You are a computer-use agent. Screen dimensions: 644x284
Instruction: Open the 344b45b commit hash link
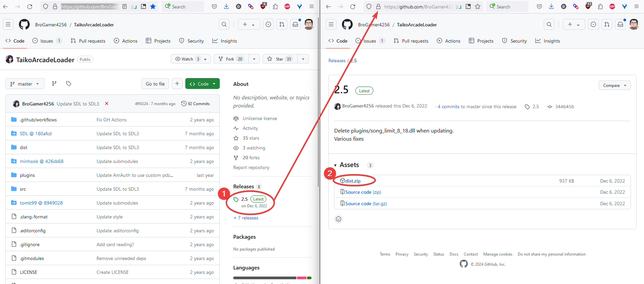(564, 106)
